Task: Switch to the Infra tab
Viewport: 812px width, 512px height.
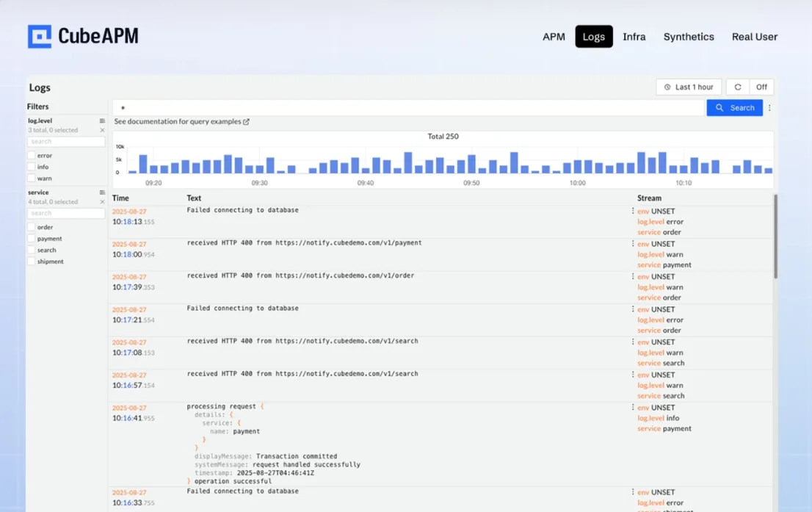Action: [x=634, y=37]
